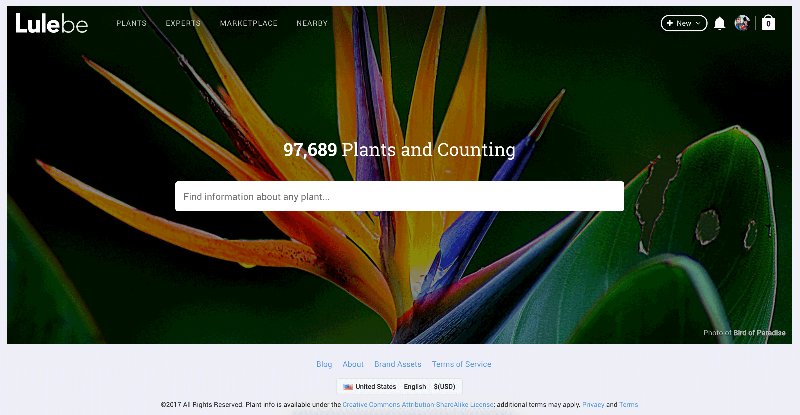Screen dimensions: 800x415
Task: Open the Privacy link
Action: click(593, 404)
